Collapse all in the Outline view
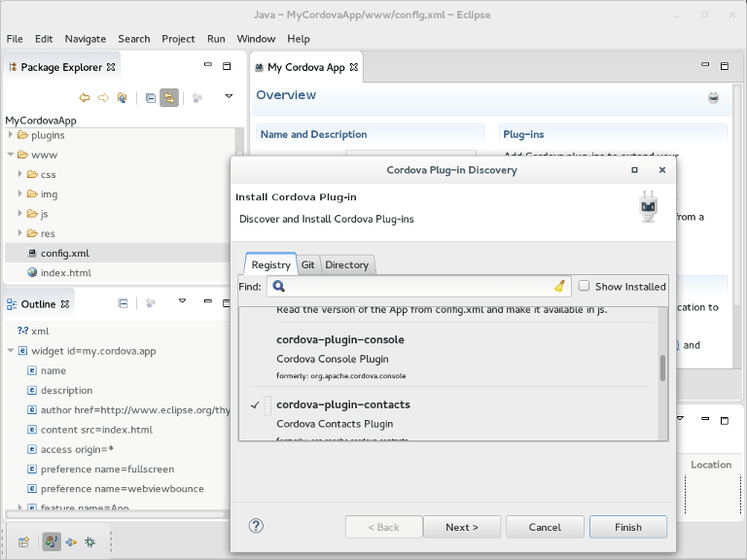This screenshot has width=747, height=560. (123, 303)
